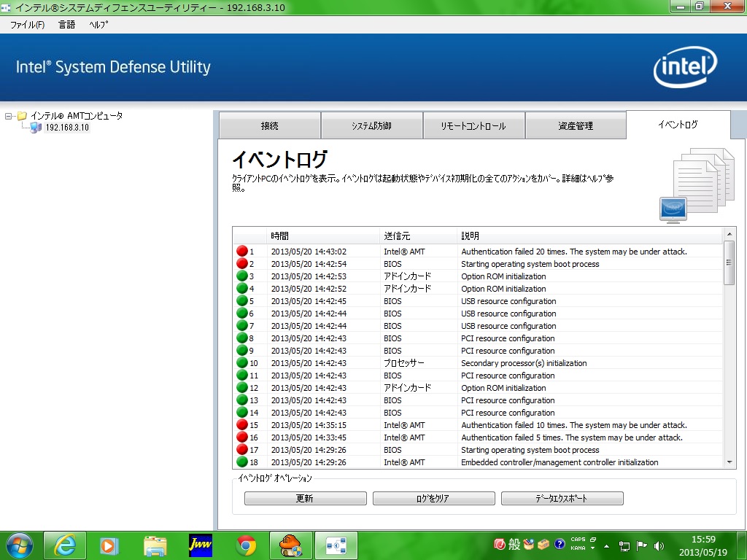Switch to the システム防御 tab
The image size is (747, 560).
(x=371, y=125)
